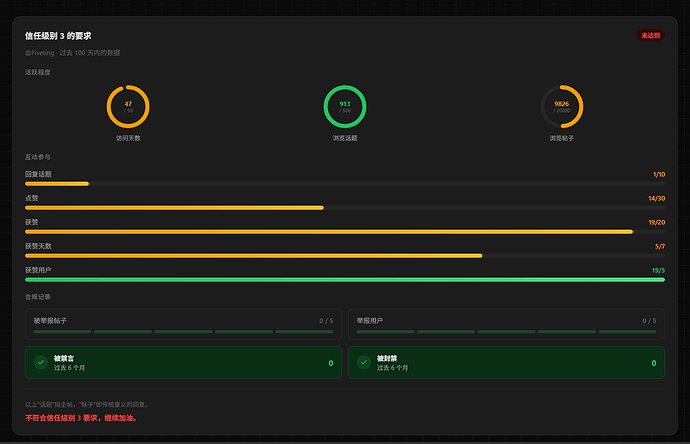Click the segmented bar in 被举报帖子 card
This screenshot has height=444, width=690.
tap(184, 332)
